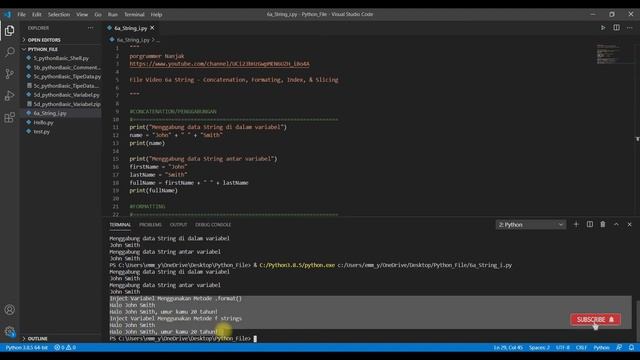Create a new terminal with plus icon
Viewport: 640px width, 360px height.
coord(576,224)
